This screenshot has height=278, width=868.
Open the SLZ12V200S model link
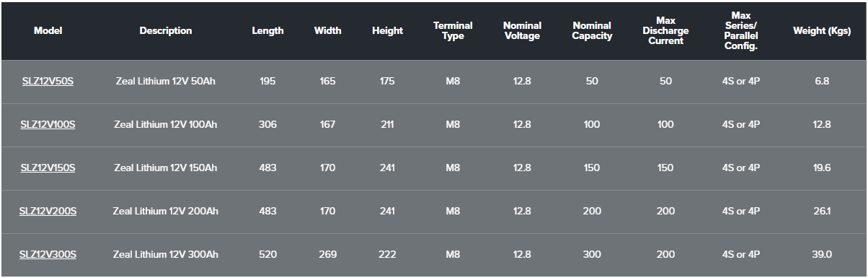click(48, 212)
